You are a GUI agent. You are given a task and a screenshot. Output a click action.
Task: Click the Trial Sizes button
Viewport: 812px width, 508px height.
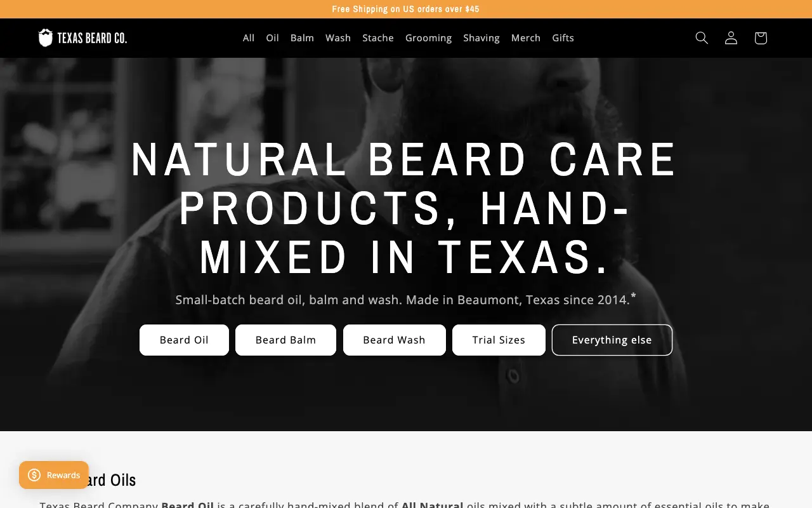(x=499, y=340)
